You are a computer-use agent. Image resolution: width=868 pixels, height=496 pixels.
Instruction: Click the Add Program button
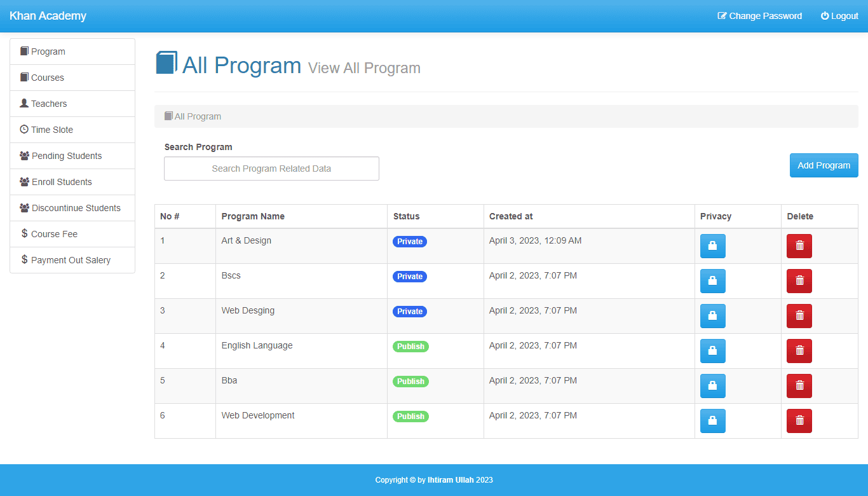pyautogui.click(x=824, y=165)
